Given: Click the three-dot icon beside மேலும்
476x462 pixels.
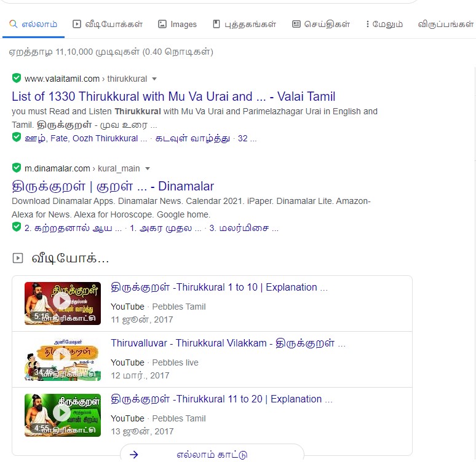Looking at the screenshot, I should pos(367,24).
